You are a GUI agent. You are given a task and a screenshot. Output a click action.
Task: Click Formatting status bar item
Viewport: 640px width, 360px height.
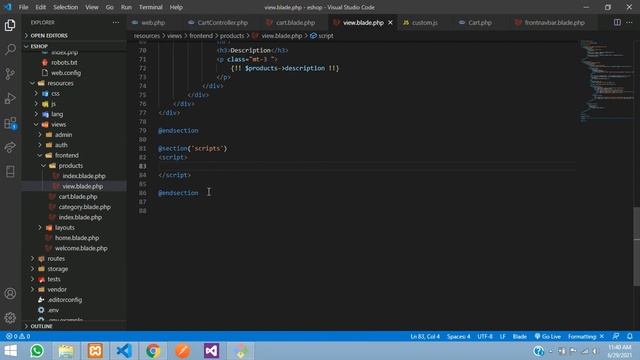tap(586, 336)
